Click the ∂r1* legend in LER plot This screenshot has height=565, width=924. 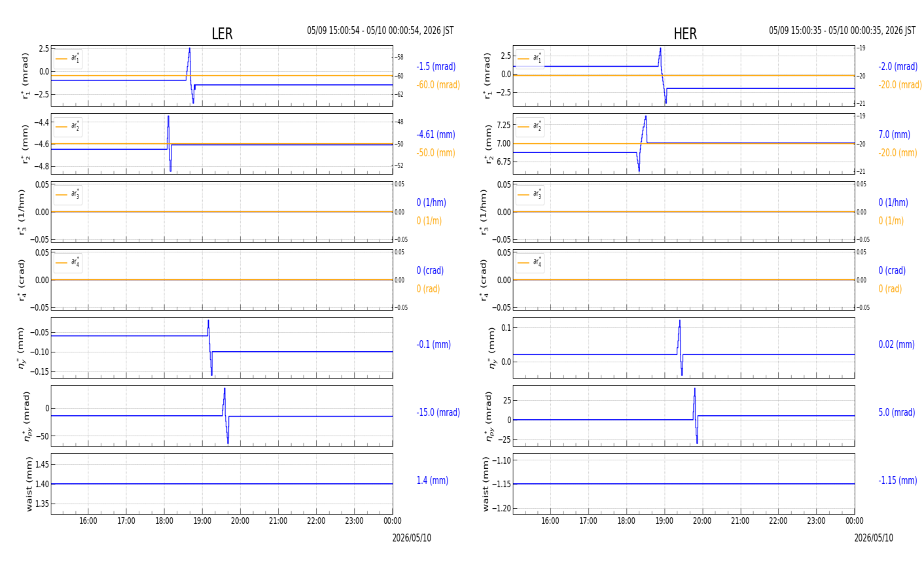click(68, 59)
